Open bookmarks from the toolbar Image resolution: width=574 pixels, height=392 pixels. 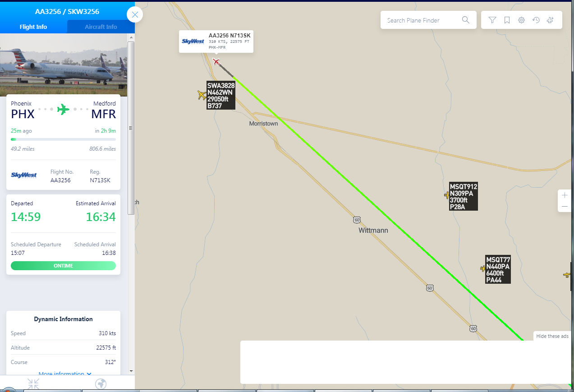point(507,20)
